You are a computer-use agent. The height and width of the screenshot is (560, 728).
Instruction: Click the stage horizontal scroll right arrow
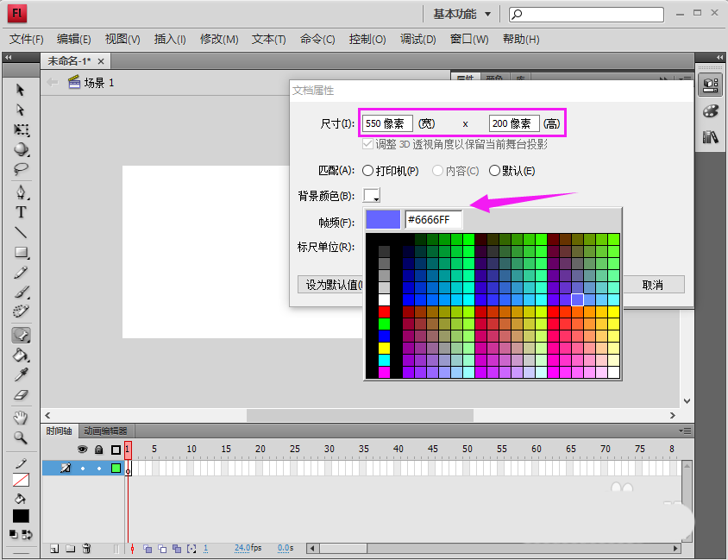click(x=673, y=416)
